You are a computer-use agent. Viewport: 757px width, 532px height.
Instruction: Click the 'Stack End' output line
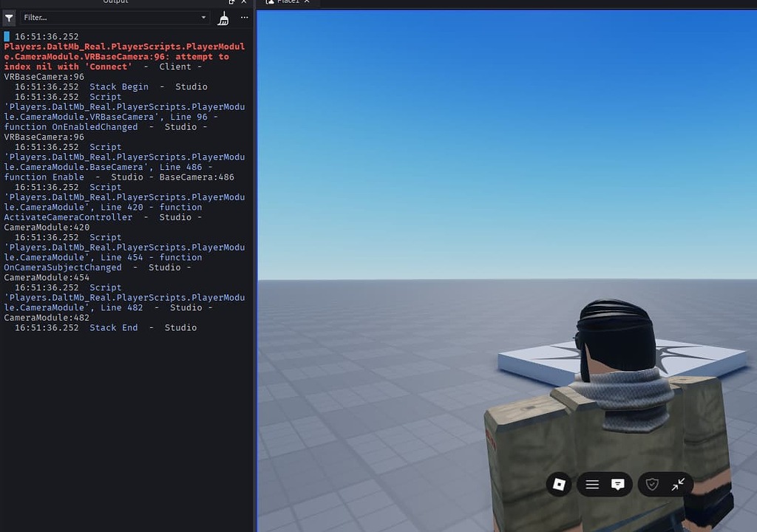(x=113, y=328)
